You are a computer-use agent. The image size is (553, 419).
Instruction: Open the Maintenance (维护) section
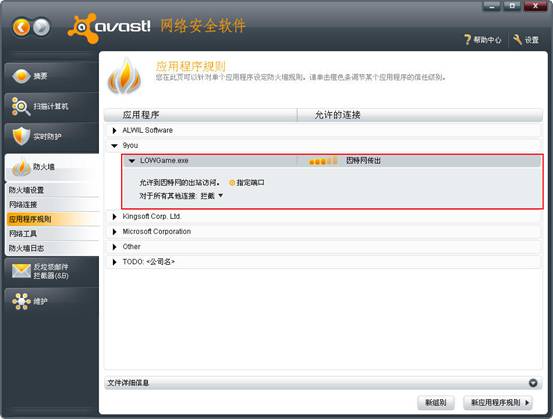pos(51,301)
